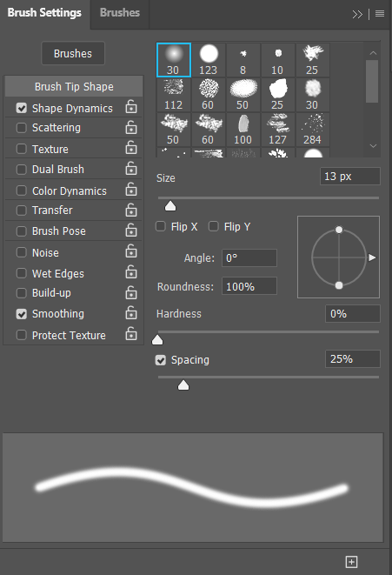
Task: Click the brush list scroll down arrow
Action: point(373,146)
